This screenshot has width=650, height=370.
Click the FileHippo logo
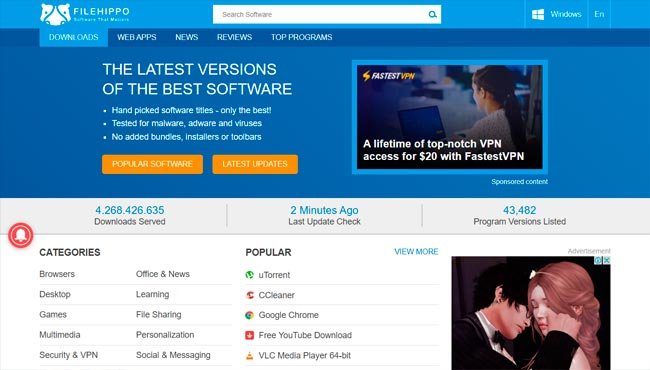(x=85, y=14)
